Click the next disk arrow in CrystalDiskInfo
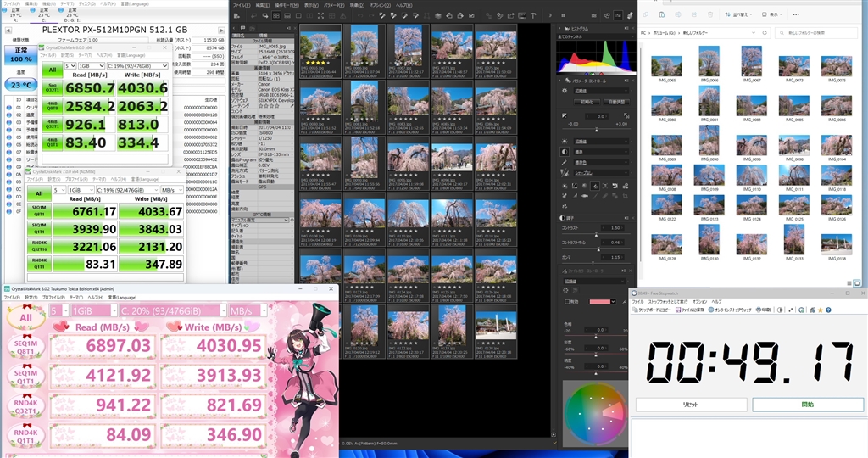The width and height of the screenshot is (868, 458). [x=221, y=30]
